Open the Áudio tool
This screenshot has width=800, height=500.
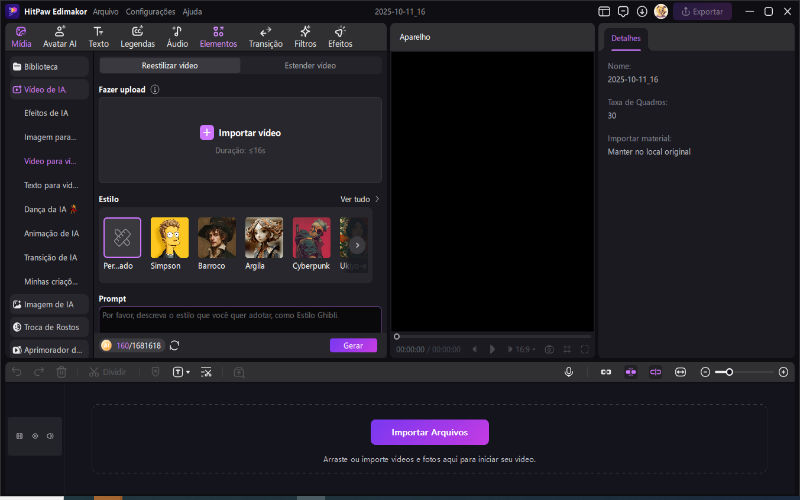click(177, 37)
